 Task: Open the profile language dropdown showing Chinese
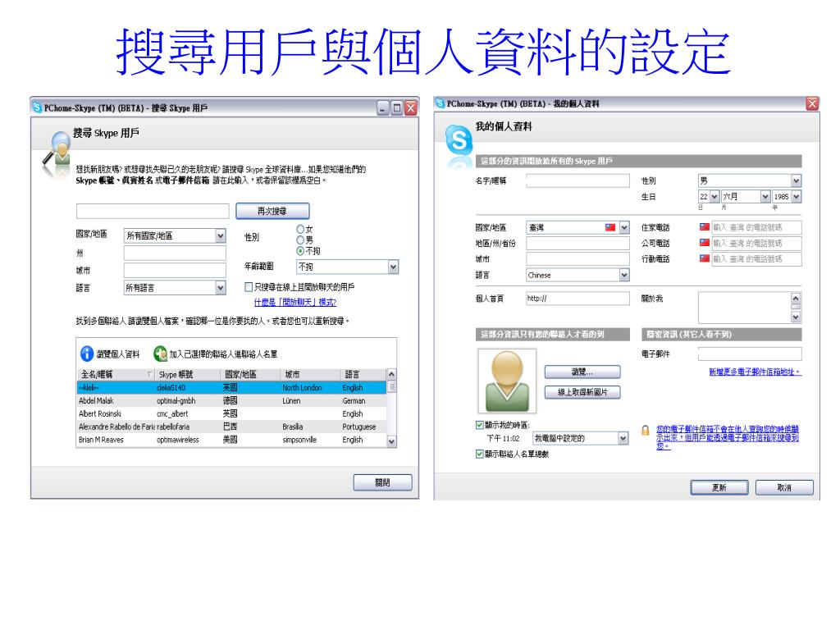click(624, 275)
